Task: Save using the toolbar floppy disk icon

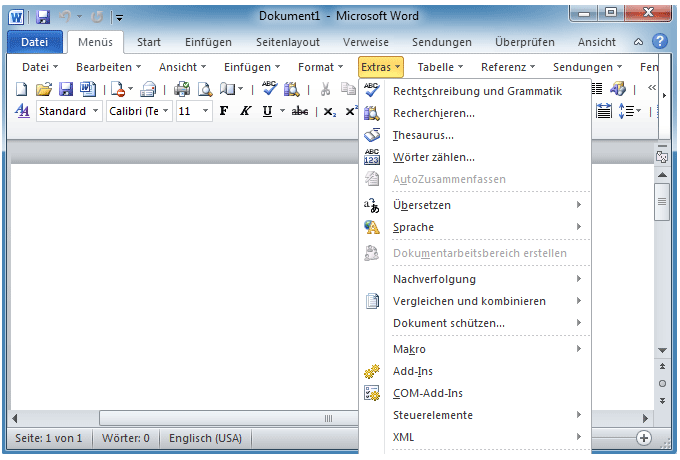Action: [66, 89]
